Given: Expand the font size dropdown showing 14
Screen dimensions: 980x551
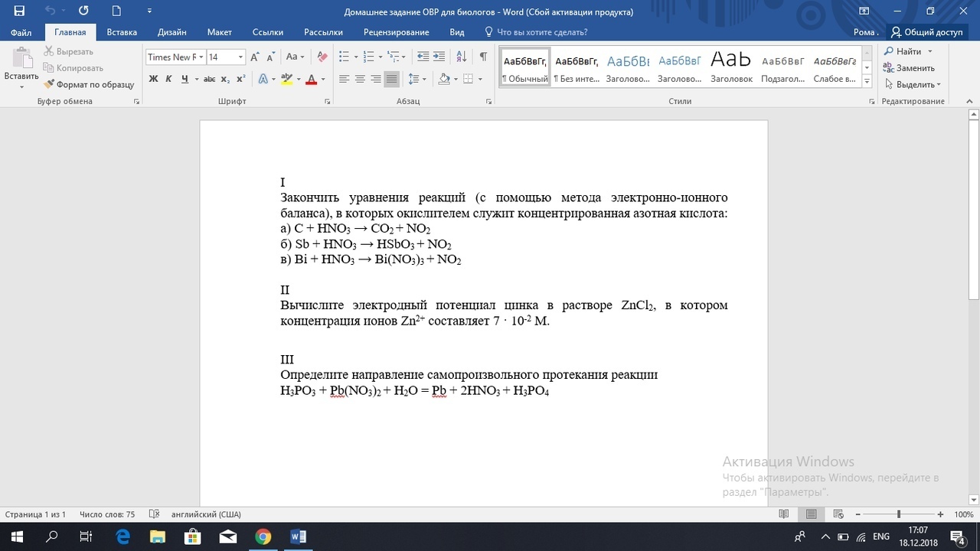Looking at the screenshot, I should point(240,57).
